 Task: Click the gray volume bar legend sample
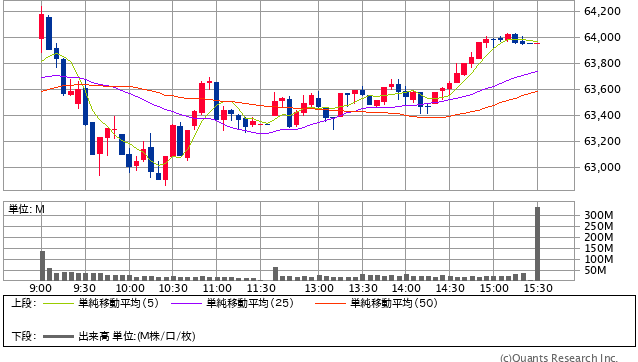(58, 336)
